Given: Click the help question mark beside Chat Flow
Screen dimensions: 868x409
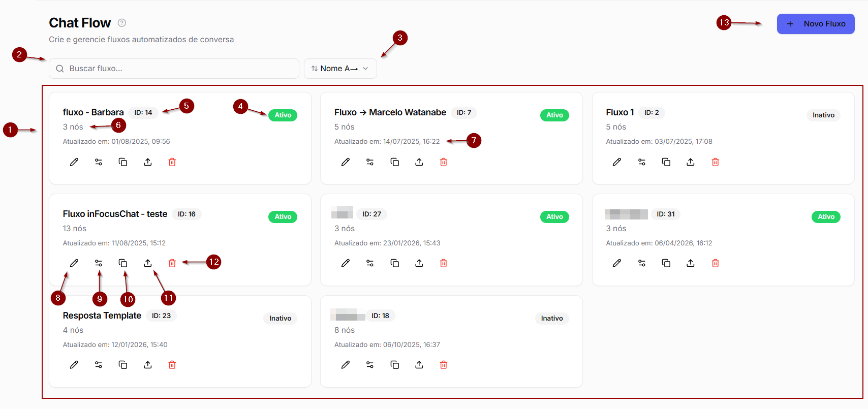Looking at the screenshot, I should pos(122,23).
